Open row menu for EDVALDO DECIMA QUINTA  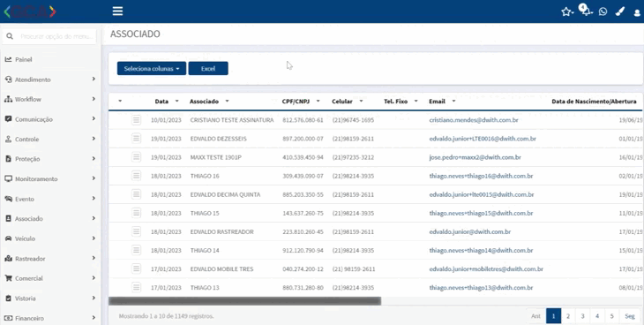click(x=137, y=194)
